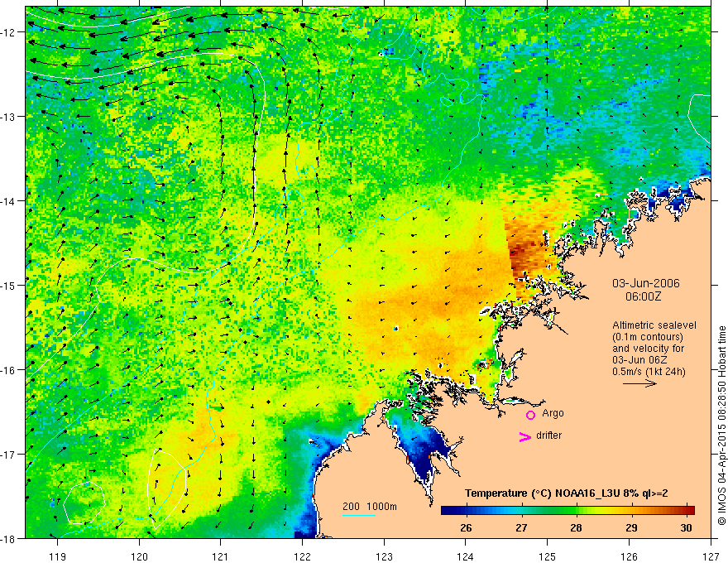Click the colorbar tick label 29
Screen dimensions: 728x563
(x=631, y=527)
